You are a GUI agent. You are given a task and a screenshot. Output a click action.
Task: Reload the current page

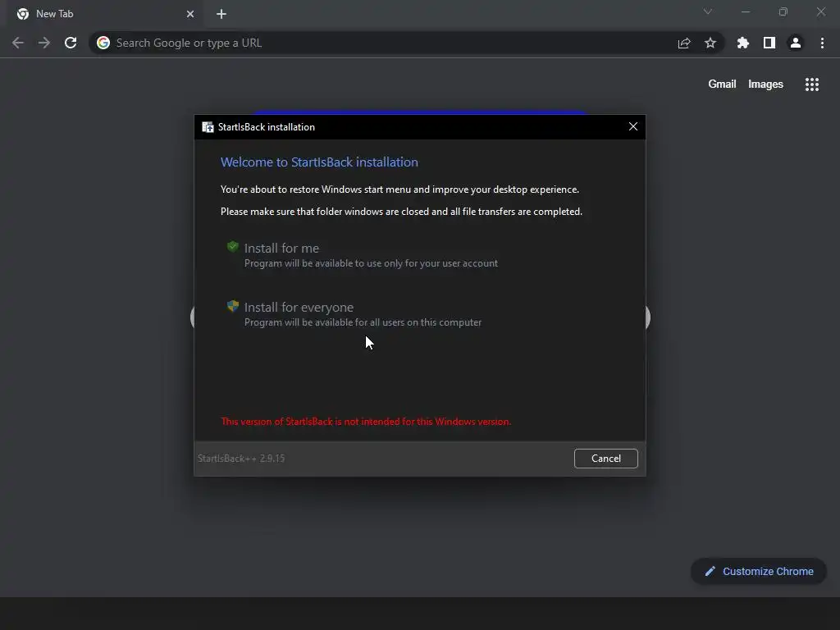71,43
